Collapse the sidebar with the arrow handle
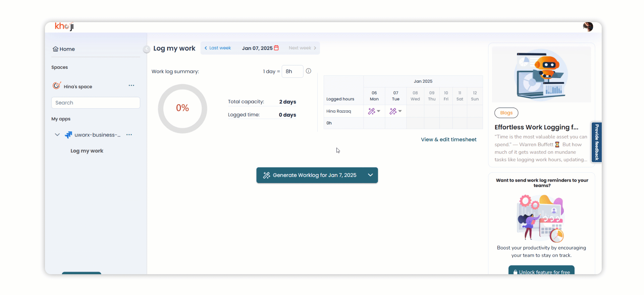Image resolution: width=644 pixels, height=295 pixels. [x=147, y=49]
